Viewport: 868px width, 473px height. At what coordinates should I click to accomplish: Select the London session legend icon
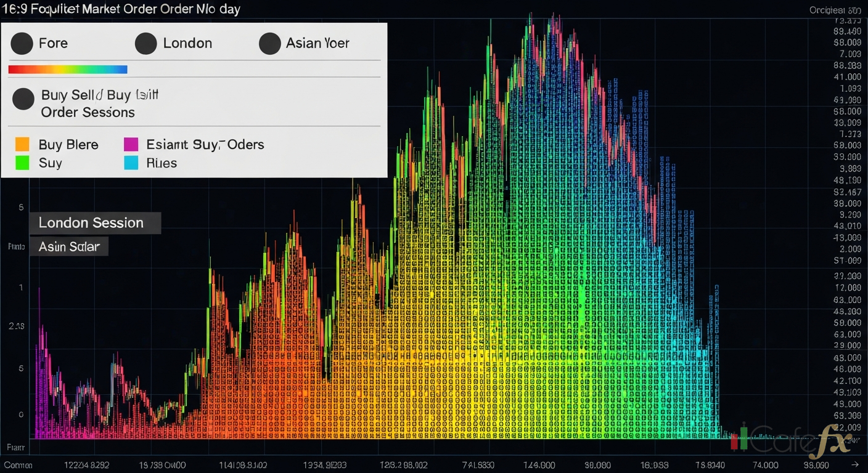[x=146, y=43]
